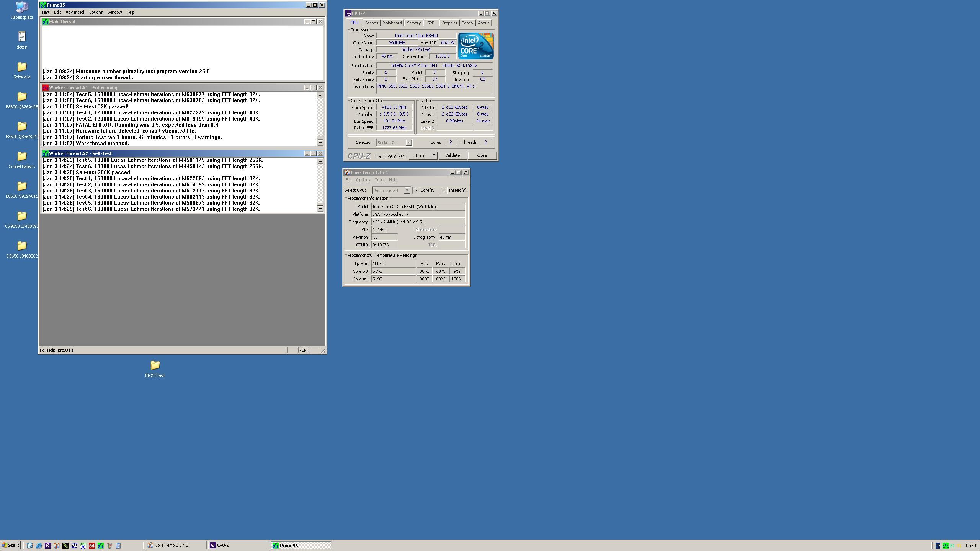
Task: Launch Core Temp from quick launch bar
Action: [57, 546]
